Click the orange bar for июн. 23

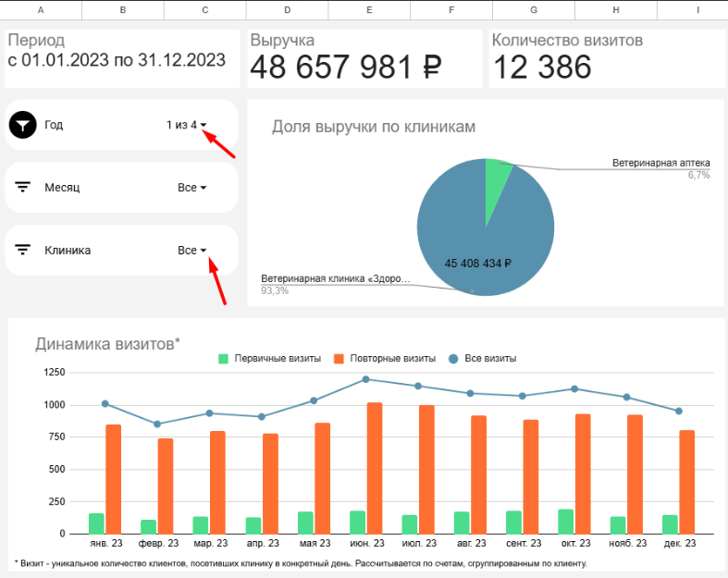[x=375, y=468]
